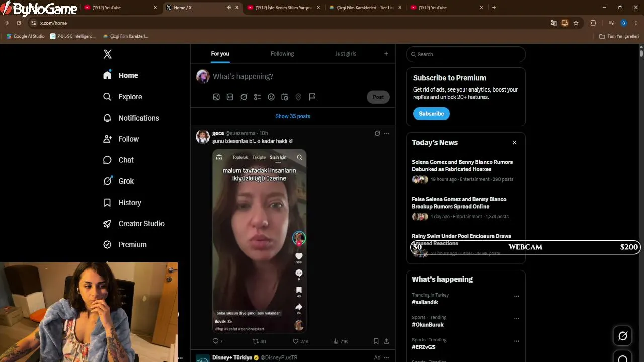View analytics of the gece post
The width and height of the screenshot is (644, 362).
[x=340, y=341]
